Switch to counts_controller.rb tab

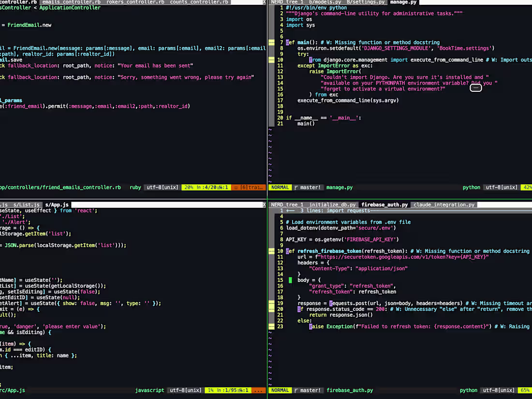click(x=199, y=2)
